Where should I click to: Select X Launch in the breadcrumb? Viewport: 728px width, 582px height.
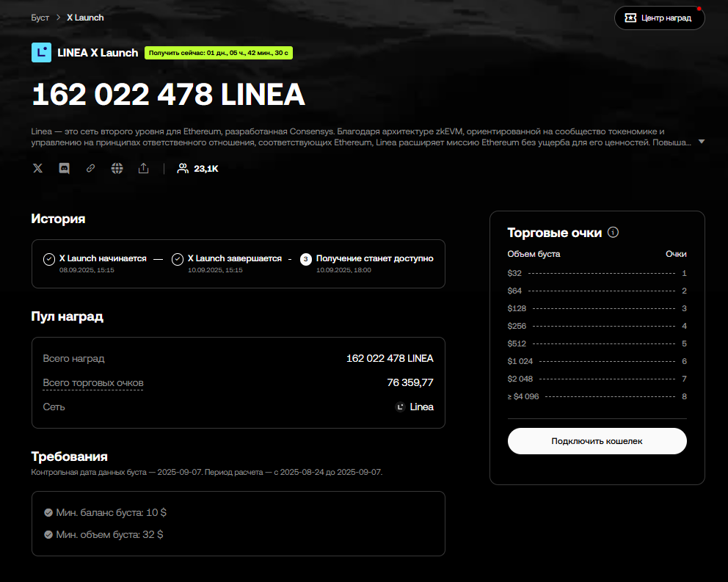coord(85,17)
